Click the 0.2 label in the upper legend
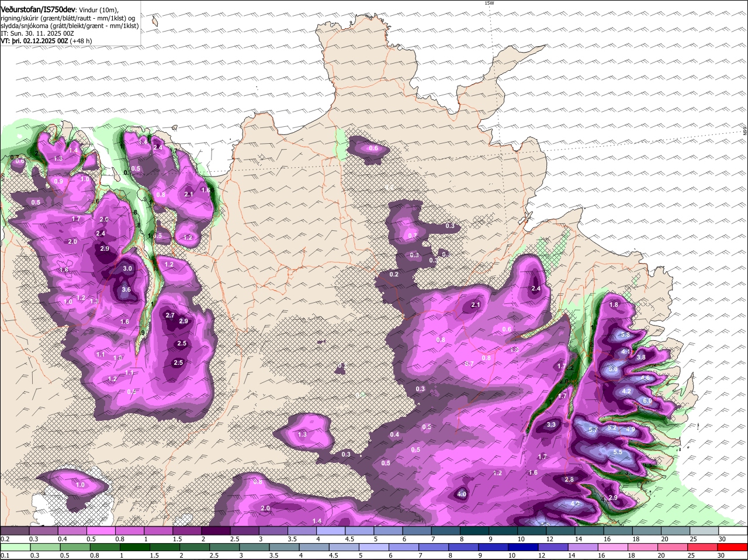748x560 pixels. [x=5, y=538]
